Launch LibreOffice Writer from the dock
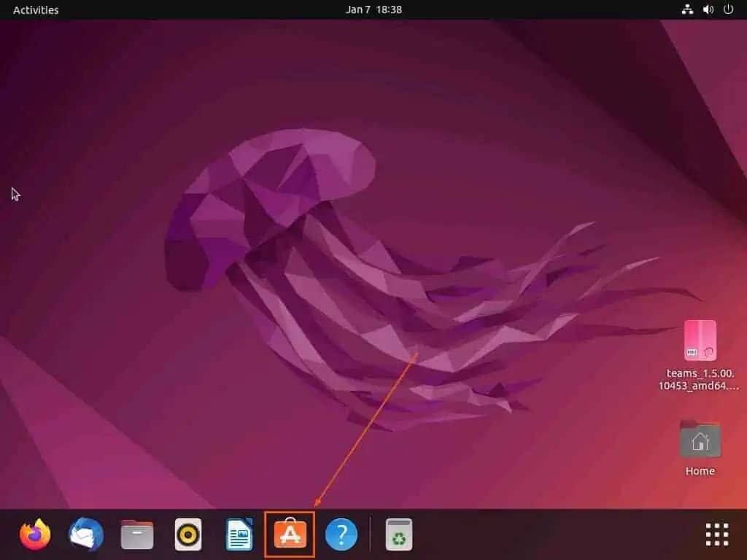 pyautogui.click(x=239, y=535)
